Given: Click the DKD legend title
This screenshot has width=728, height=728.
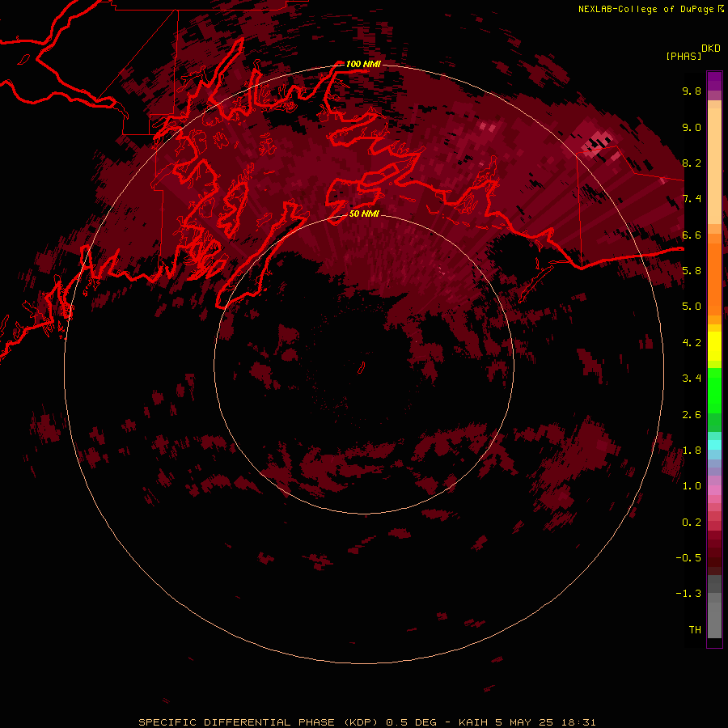Looking at the screenshot, I should coord(711,49).
